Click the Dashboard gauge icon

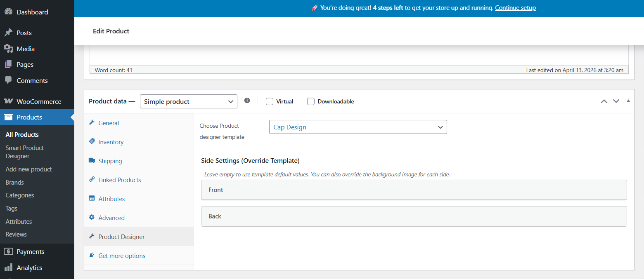coord(8,12)
